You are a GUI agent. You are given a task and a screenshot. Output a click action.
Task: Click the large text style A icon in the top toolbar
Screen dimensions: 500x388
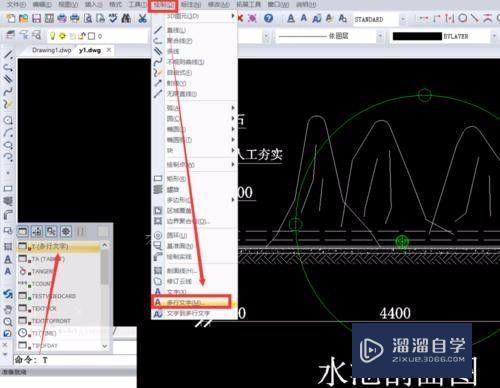point(291,18)
